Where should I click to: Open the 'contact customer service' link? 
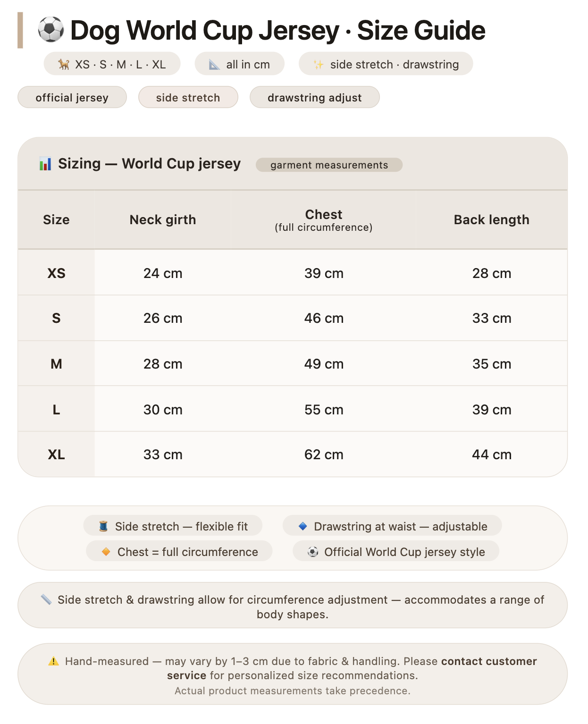pyautogui.click(x=352, y=668)
